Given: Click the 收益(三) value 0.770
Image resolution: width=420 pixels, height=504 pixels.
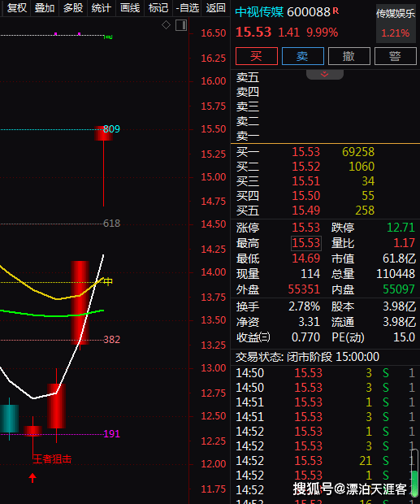Looking at the screenshot, I should pyautogui.click(x=305, y=337).
